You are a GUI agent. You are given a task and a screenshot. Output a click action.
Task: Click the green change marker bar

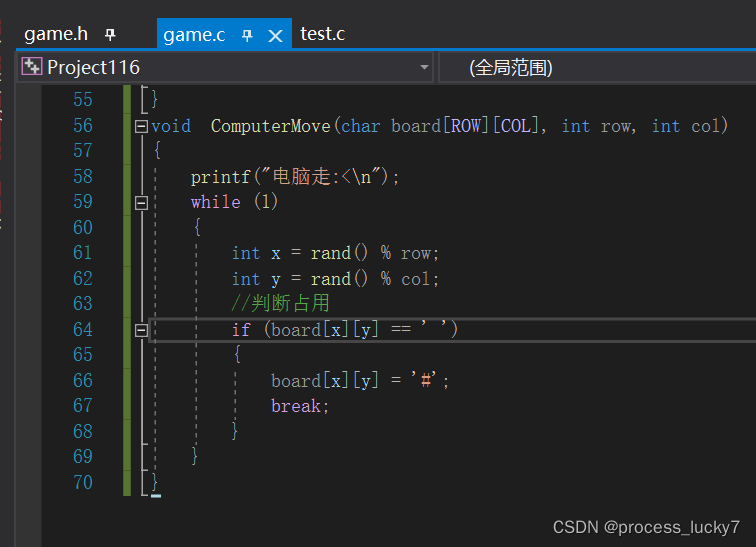pyautogui.click(x=127, y=290)
